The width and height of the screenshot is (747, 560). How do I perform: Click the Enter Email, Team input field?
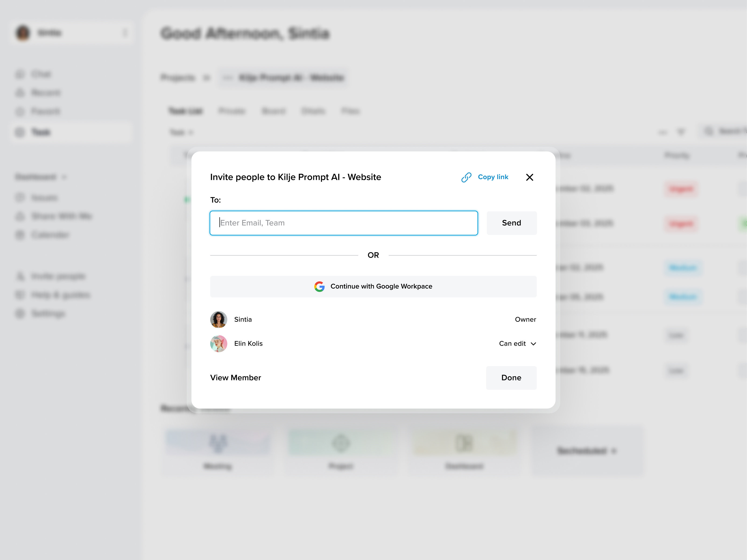pos(343,223)
